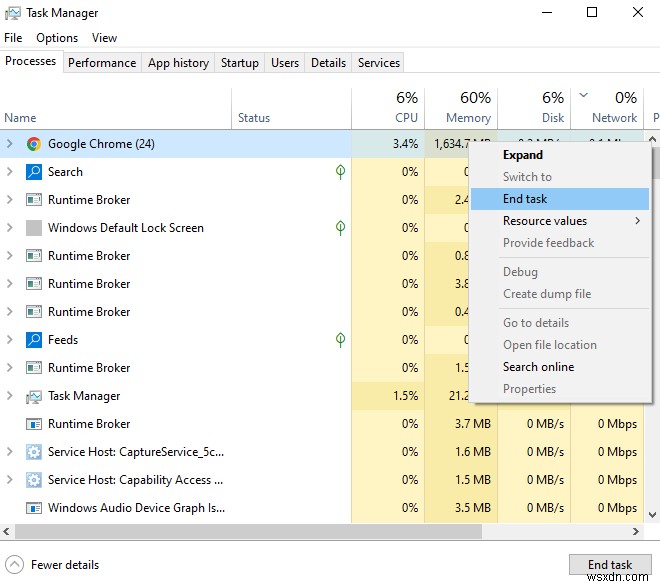660x587 pixels.
Task: Switch to the Details tab
Action: (x=328, y=63)
